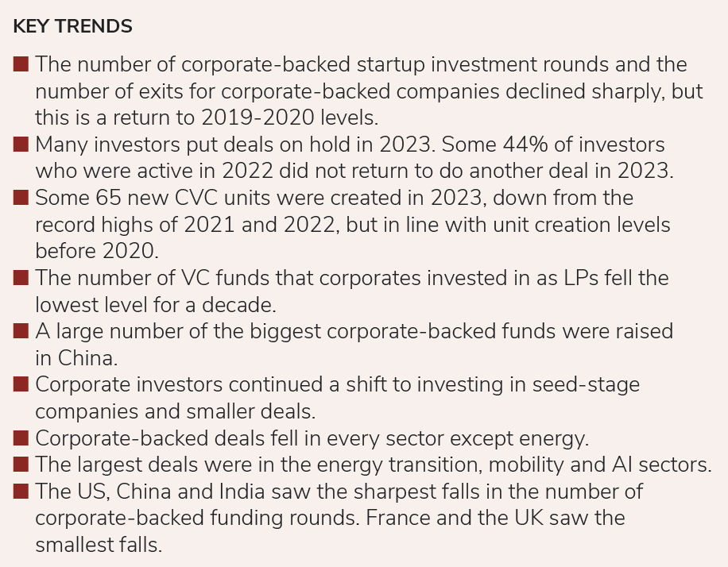Click the bullet beside 'The US, China and India'
The height and width of the screenshot is (567, 728).
(21, 492)
